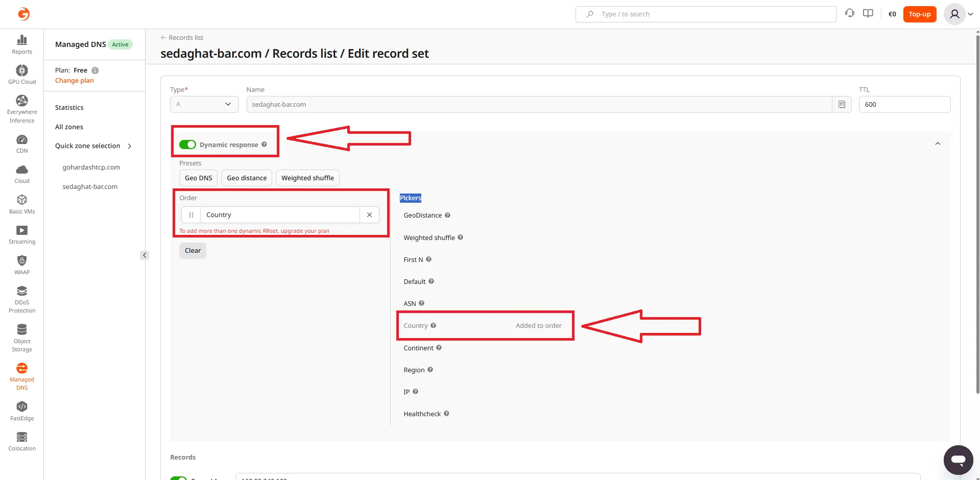Click the support headset icon
The height and width of the screenshot is (480, 980).
click(850, 14)
